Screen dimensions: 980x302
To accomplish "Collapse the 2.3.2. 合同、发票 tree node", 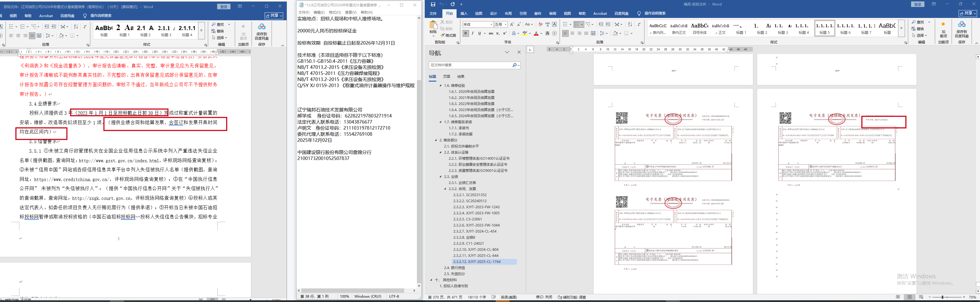I will click(445, 189).
